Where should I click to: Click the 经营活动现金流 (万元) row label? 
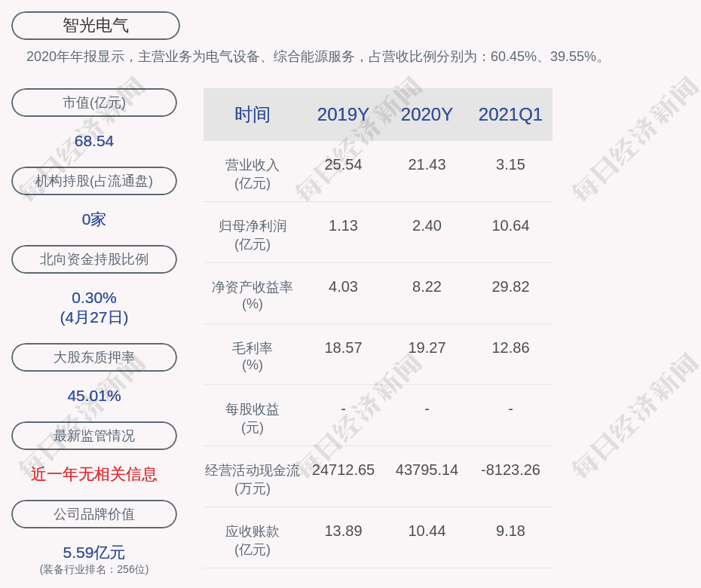(x=253, y=479)
